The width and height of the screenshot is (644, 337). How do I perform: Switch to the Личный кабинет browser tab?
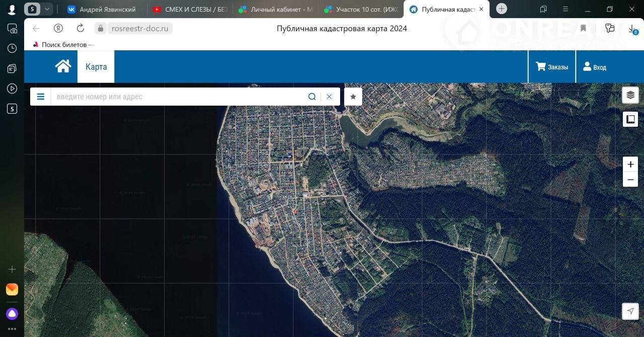click(x=276, y=9)
